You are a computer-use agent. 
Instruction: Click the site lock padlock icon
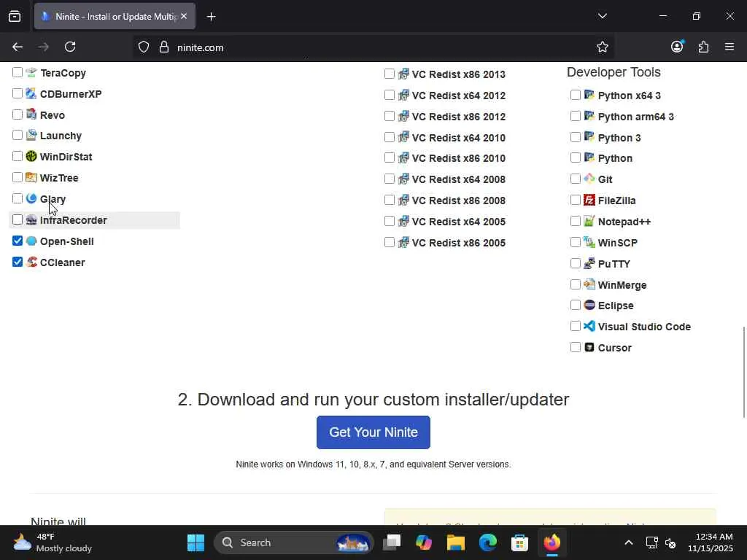pyautogui.click(x=164, y=47)
